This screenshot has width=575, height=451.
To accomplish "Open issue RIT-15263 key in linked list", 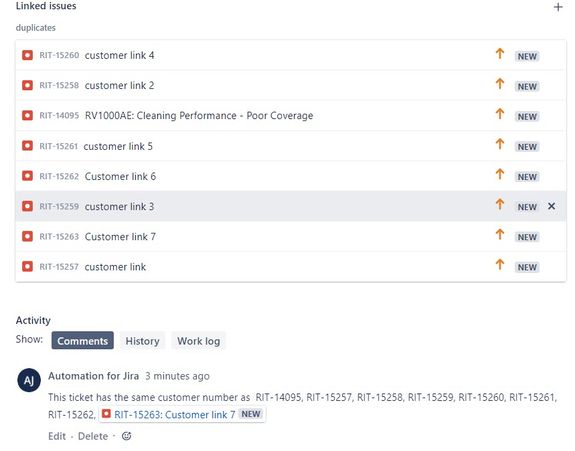I will 59,236.
